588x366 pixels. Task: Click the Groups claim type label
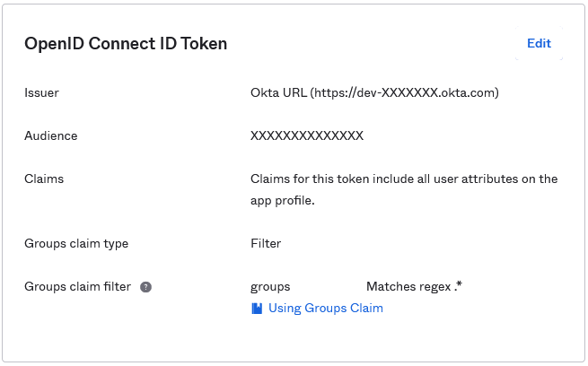[x=75, y=243]
